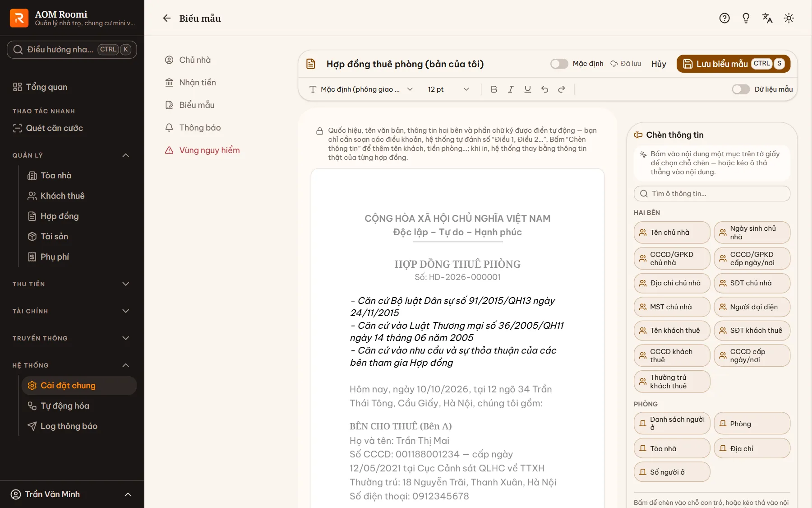The image size is (812, 508).
Task: Apply underline formatting
Action: click(x=528, y=89)
